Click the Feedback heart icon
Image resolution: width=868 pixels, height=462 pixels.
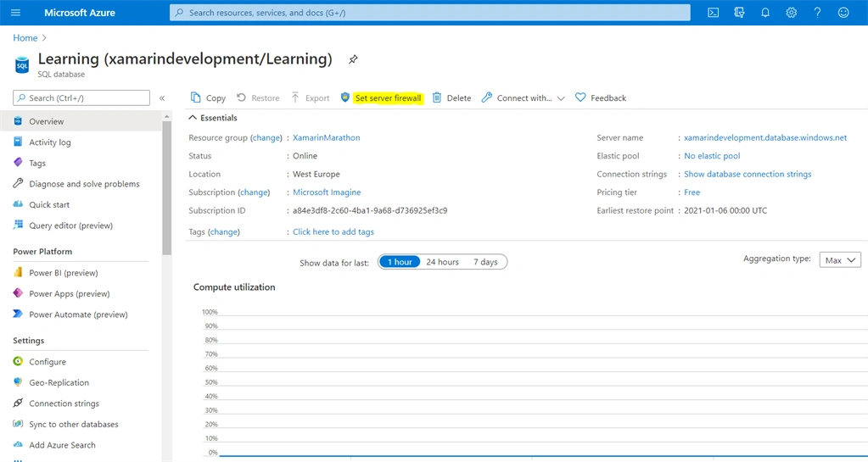point(580,97)
